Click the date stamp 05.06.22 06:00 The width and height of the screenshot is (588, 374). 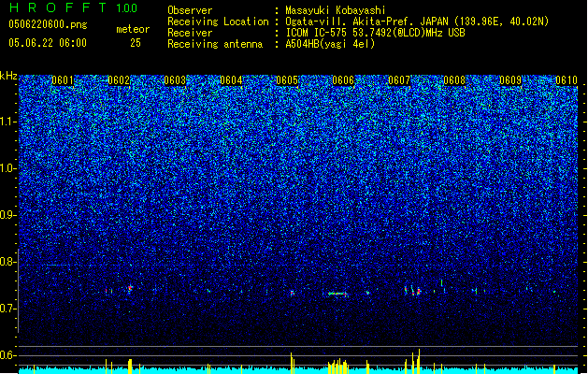point(48,43)
